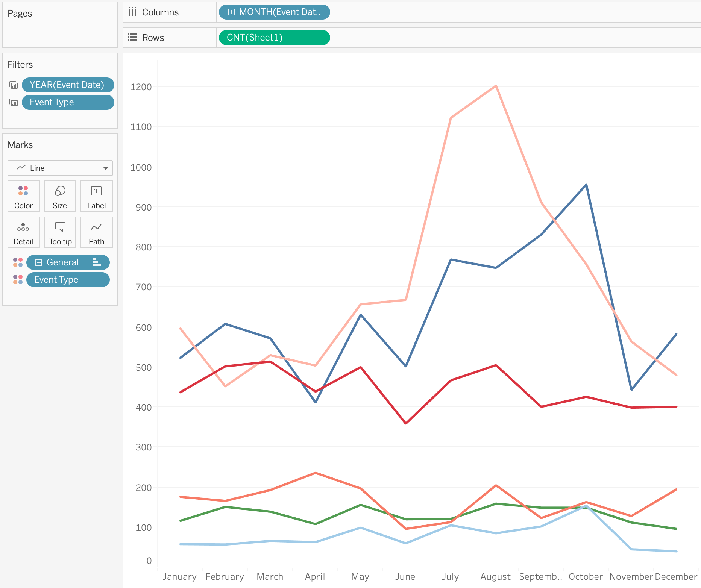Screen dimensions: 701x588
Task: Click the color dots icon beside General pill
Action: tap(18, 262)
